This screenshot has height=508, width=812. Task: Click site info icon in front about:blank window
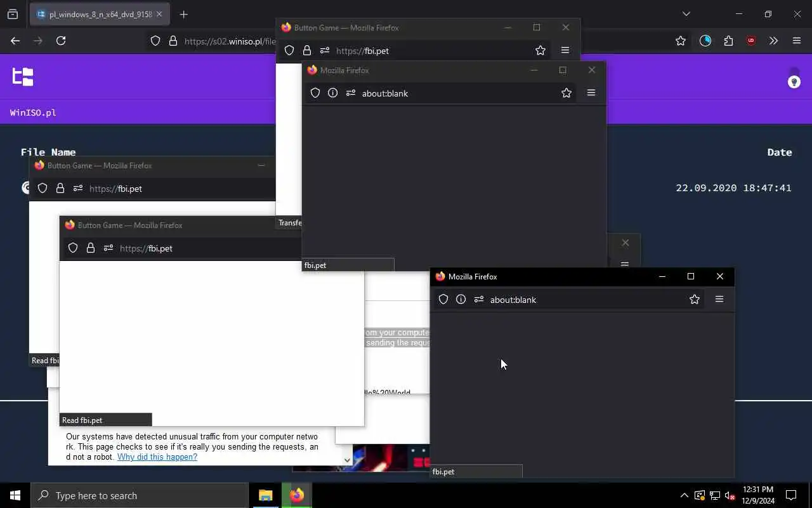click(x=461, y=299)
